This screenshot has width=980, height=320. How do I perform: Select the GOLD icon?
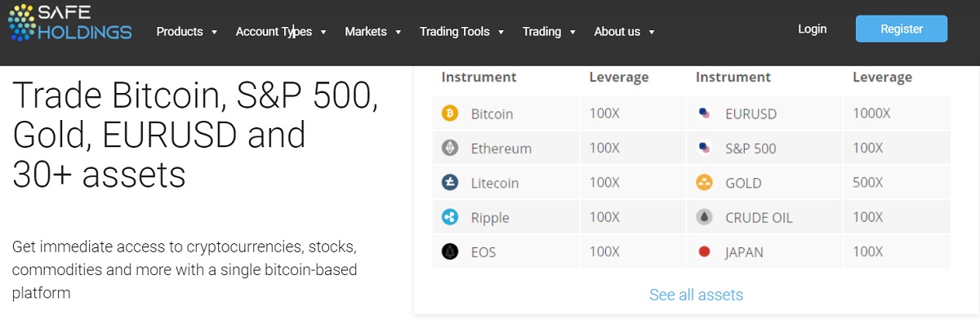click(x=705, y=183)
